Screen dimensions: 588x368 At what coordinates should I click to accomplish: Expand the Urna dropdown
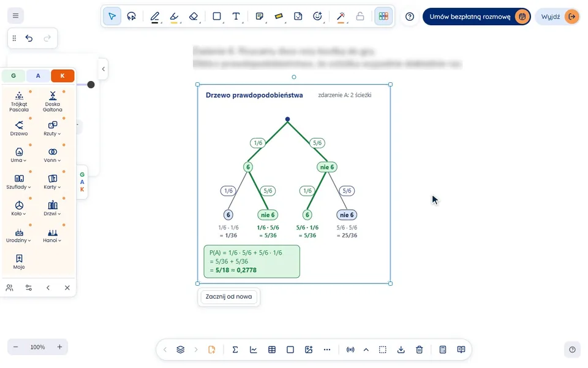tap(19, 155)
